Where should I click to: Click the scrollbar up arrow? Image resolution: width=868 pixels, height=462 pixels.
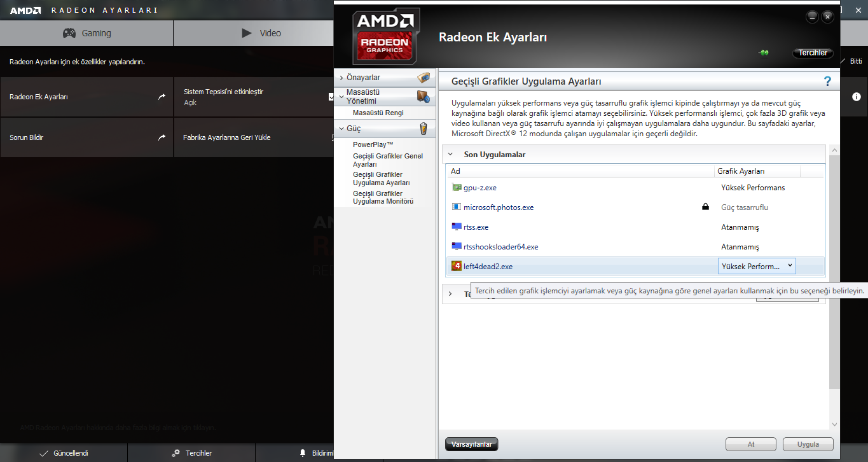click(x=834, y=150)
